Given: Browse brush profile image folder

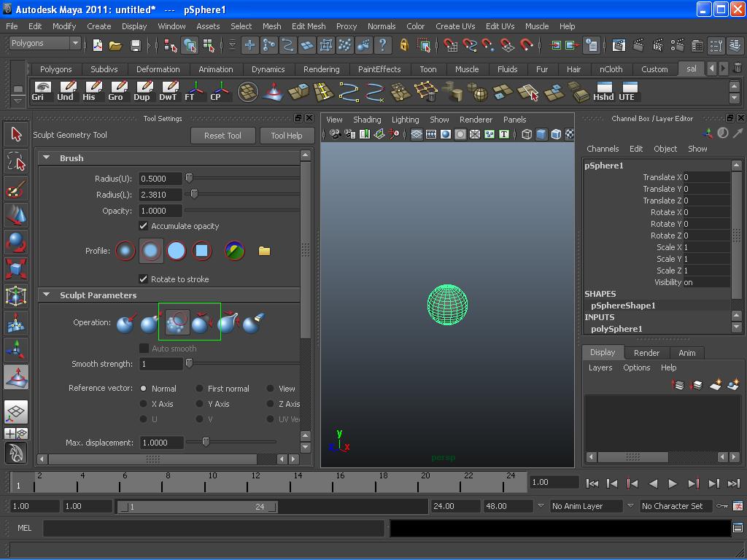Looking at the screenshot, I should pos(264,251).
